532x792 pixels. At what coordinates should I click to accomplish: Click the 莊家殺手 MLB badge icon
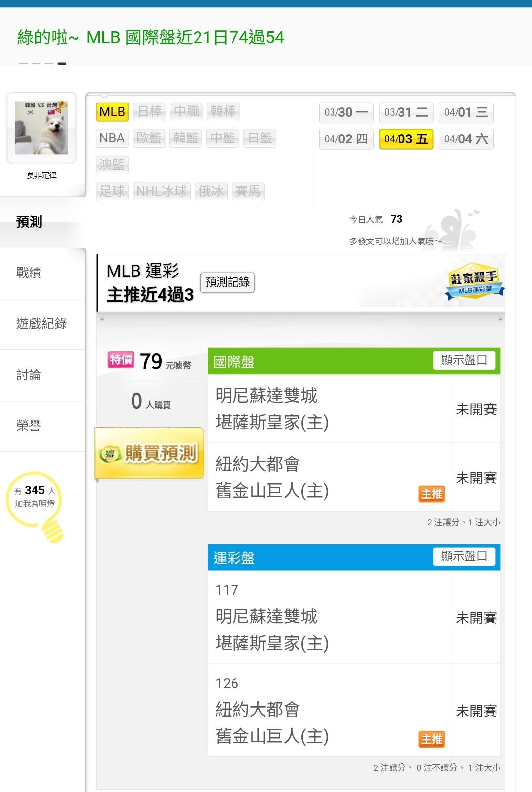pyautogui.click(x=474, y=282)
